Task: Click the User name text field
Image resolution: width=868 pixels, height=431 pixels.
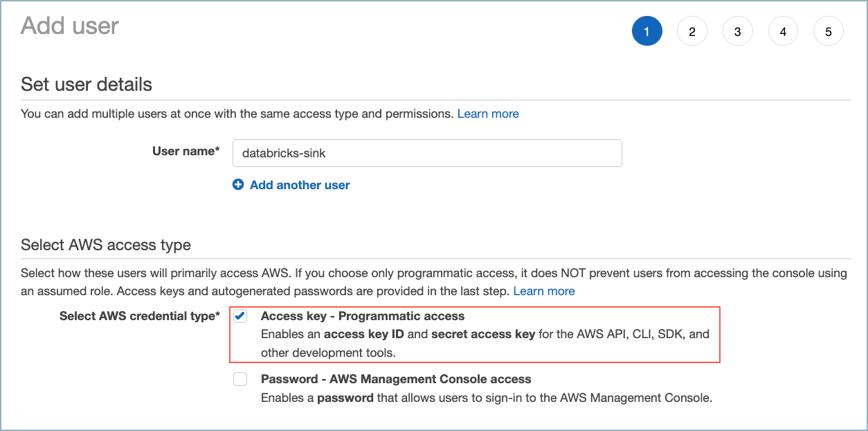Action: coord(427,153)
